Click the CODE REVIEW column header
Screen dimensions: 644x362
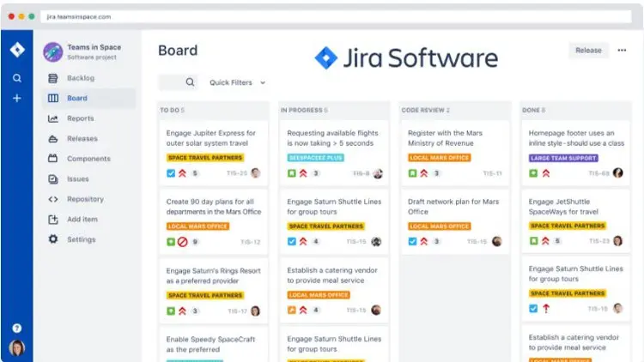[426, 110]
